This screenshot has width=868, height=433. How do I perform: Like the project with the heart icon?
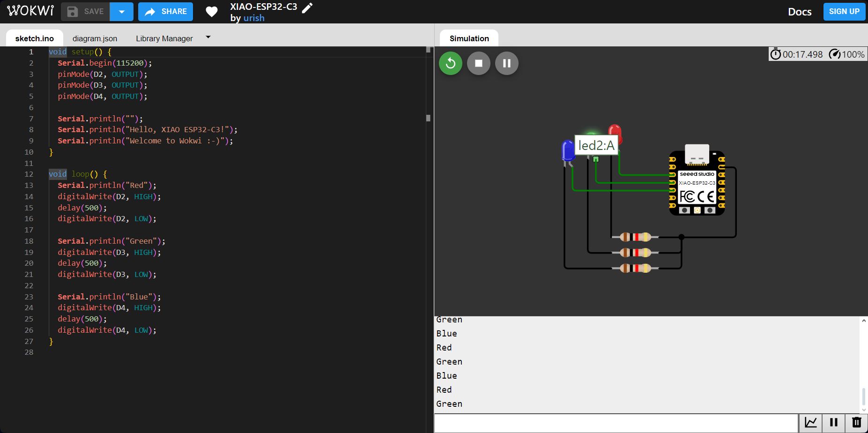(x=212, y=12)
